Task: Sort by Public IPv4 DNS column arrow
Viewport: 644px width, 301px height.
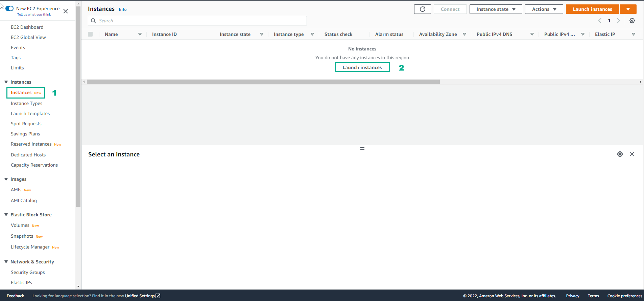Action: 532,34
